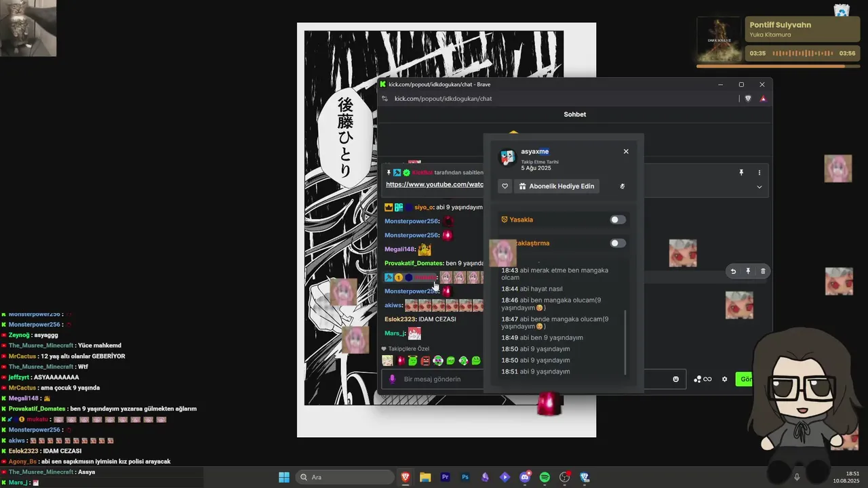Screen dimensions: 868x488
Task: Select the blond character emote in Takipçilere Özel row
Action: coord(387,361)
